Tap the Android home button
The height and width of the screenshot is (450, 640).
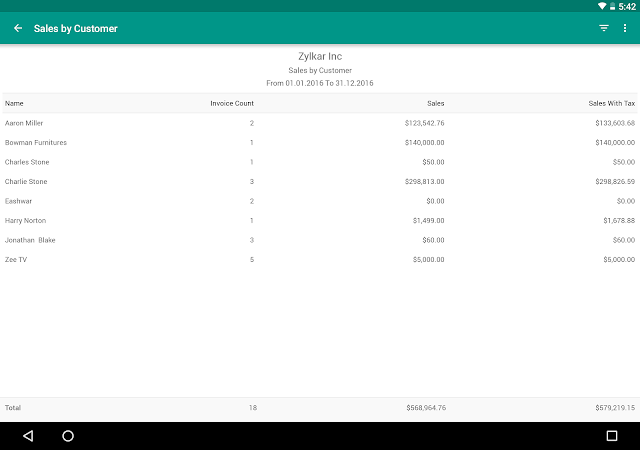[x=68, y=436]
